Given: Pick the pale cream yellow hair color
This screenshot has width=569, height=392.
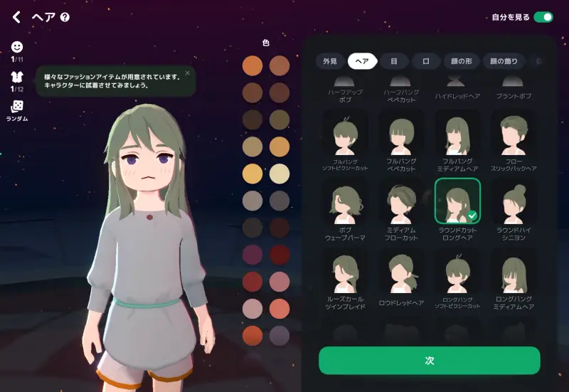Looking at the screenshot, I should pos(279,174).
